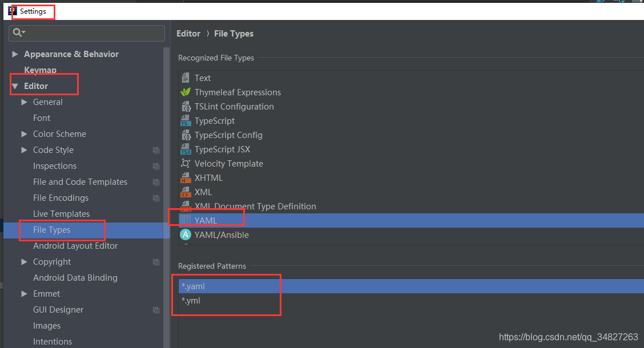Open the GUI Designer settings page
This screenshot has width=644, height=348.
[58, 310]
